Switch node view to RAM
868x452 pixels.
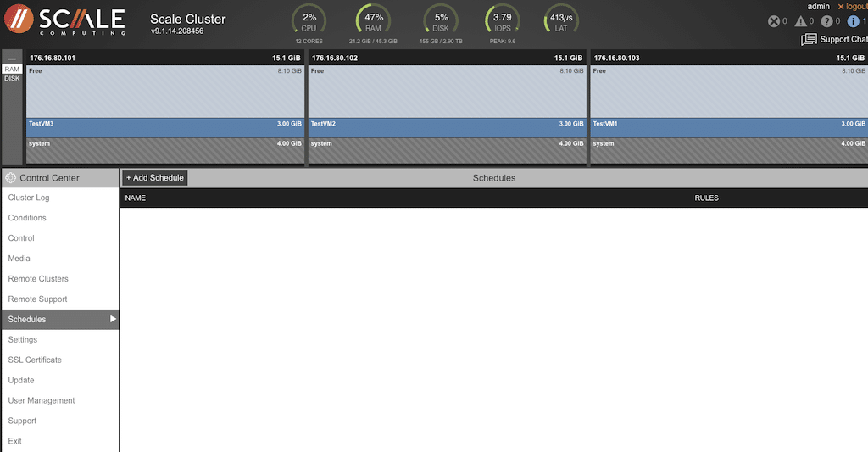[x=12, y=70]
